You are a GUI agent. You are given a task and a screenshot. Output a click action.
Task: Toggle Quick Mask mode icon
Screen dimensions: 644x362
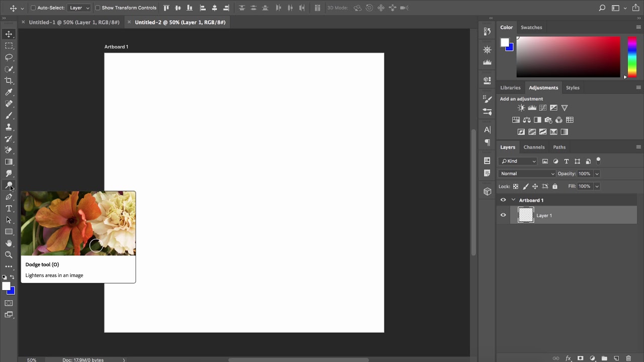(9, 303)
